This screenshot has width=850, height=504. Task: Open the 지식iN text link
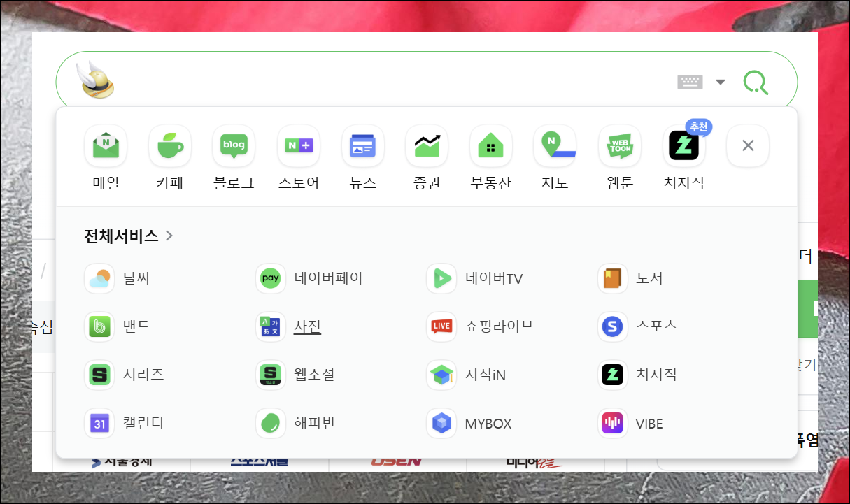pos(486,375)
